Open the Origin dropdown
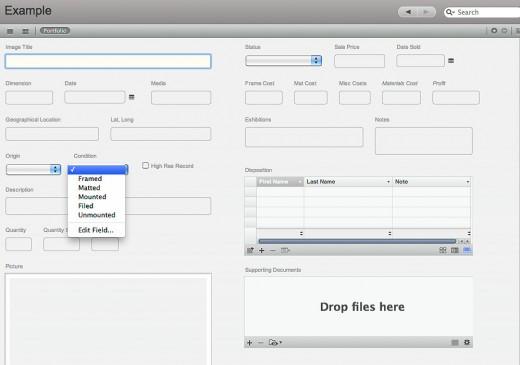Viewport: 520px width, 365px height. pos(33,169)
